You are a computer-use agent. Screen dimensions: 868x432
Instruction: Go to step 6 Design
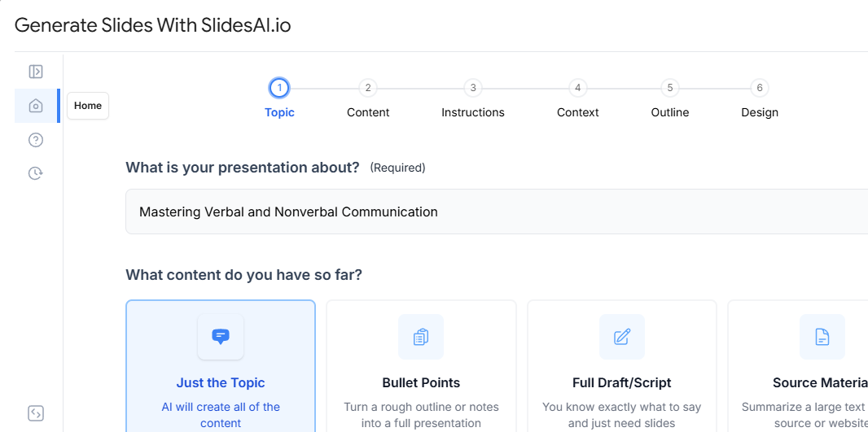[x=760, y=88]
